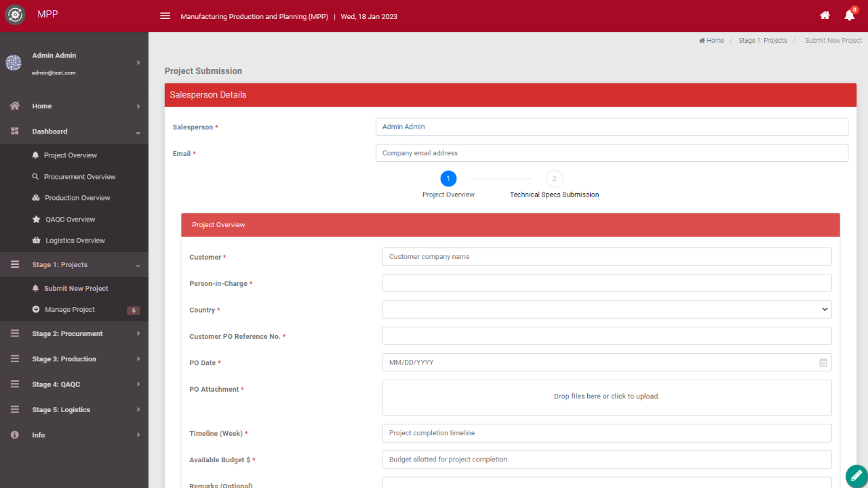This screenshot has width=868, height=488.
Task: Tap the floating pencil edit button
Action: 856,476
